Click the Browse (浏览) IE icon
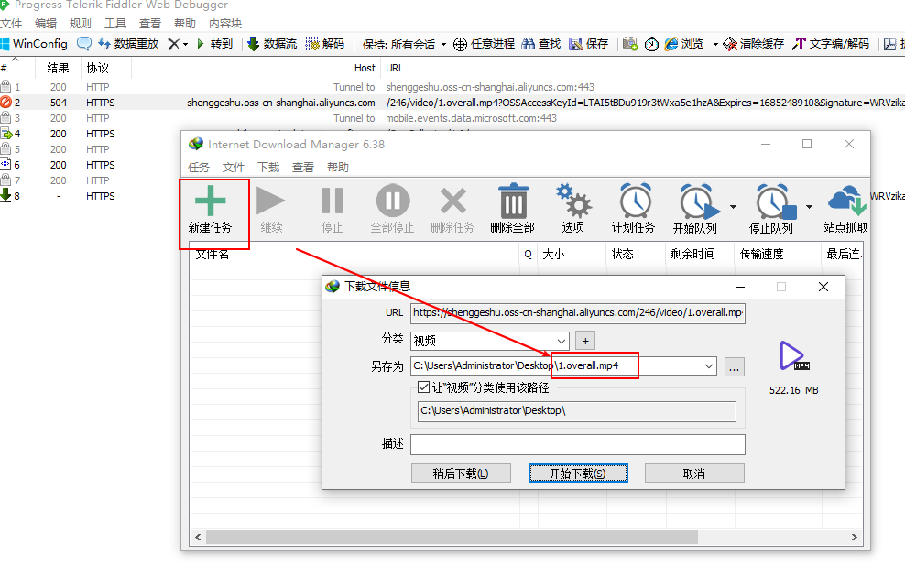The image size is (905, 588). pyautogui.click(x=671, y=44)
